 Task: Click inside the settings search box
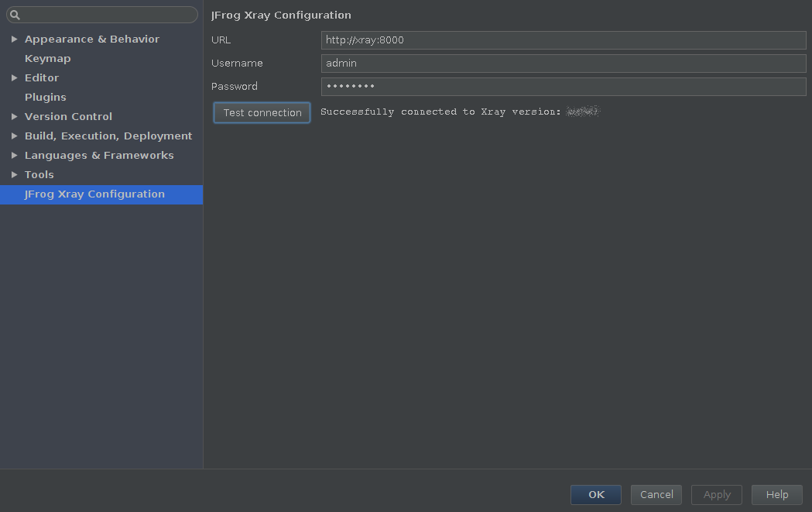click(x=101, y=14)
